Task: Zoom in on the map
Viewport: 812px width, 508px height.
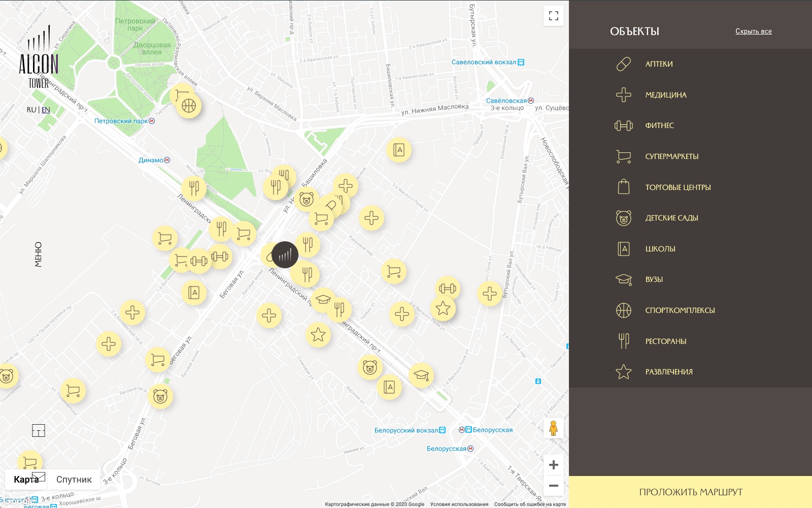Action: tap(553, 465)
